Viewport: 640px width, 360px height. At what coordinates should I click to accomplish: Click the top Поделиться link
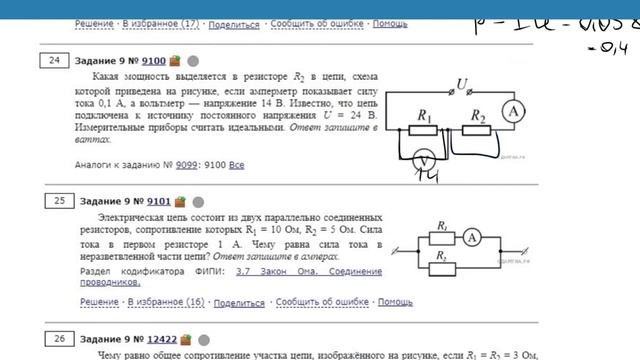click(234, 24)
